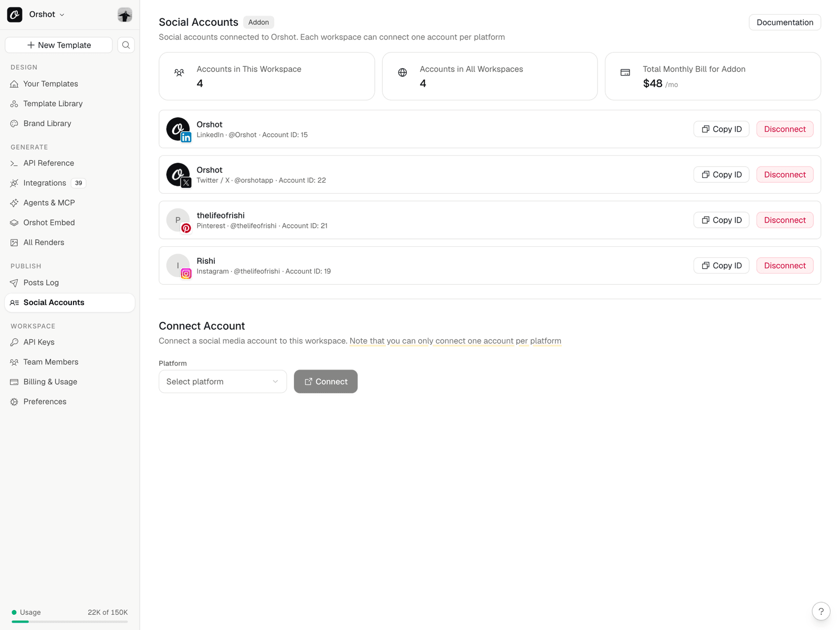840x630 pixels.
Task: Click the home icon beside Your Templates
Action: tap(14, 84)
